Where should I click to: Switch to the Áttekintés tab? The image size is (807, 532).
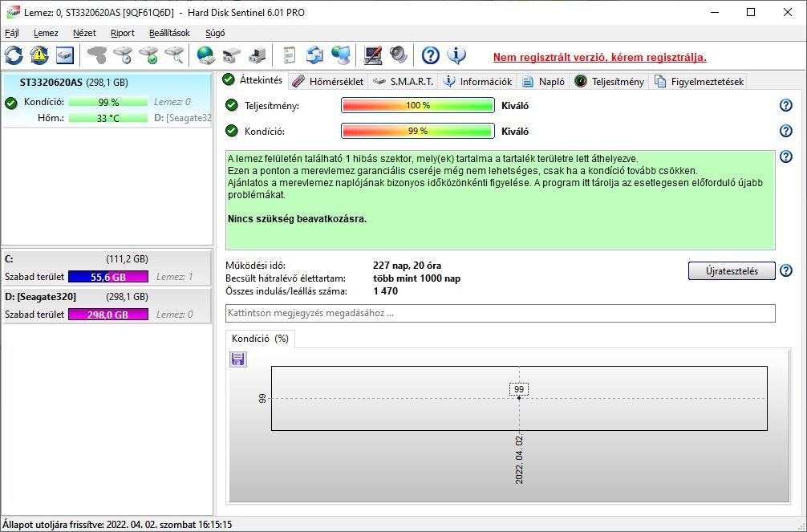[253, 80]
